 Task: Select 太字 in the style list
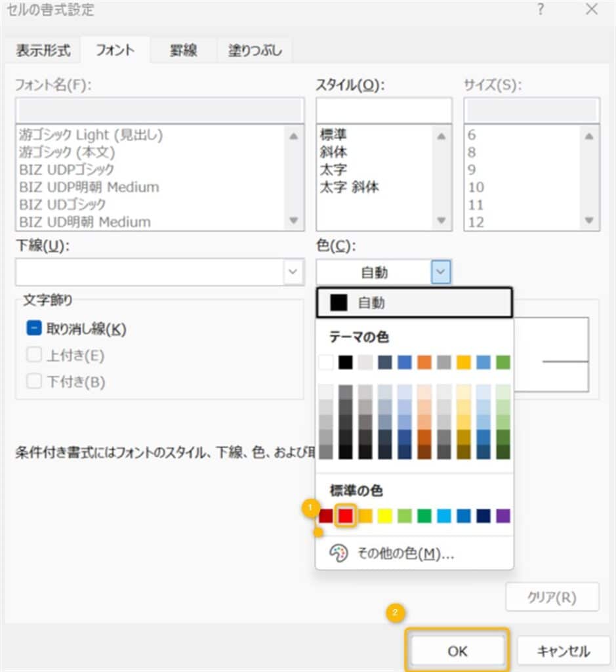(x=333, y=170)
